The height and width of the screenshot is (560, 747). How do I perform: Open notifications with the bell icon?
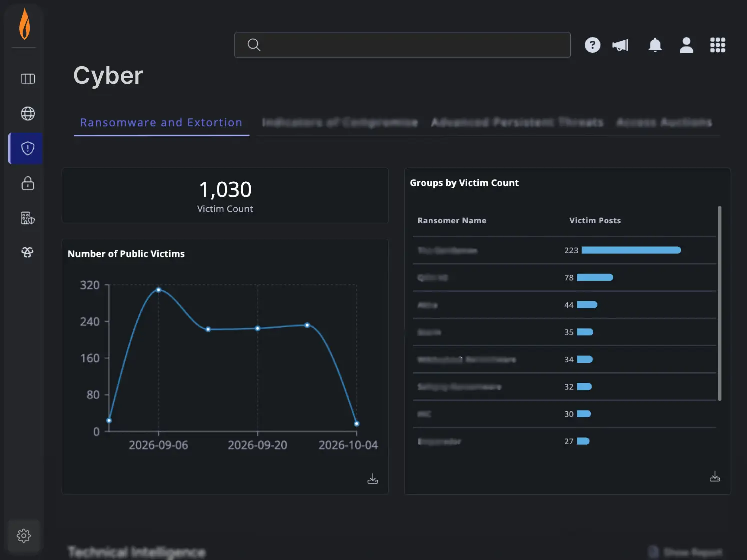point(655,45)
